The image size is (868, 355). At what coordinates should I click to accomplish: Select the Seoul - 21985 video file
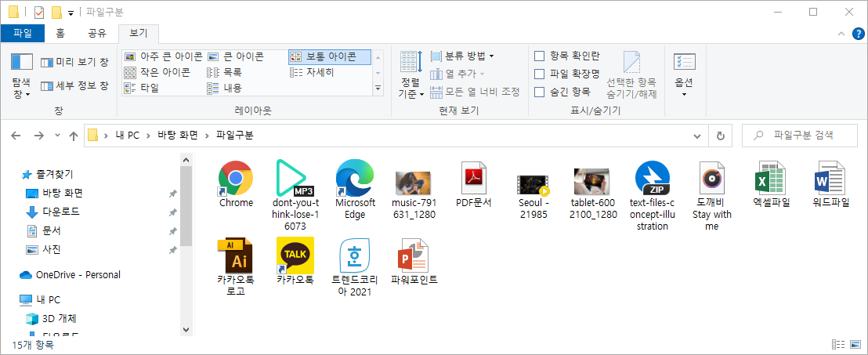pyautogui.click(x=533, y=185)
